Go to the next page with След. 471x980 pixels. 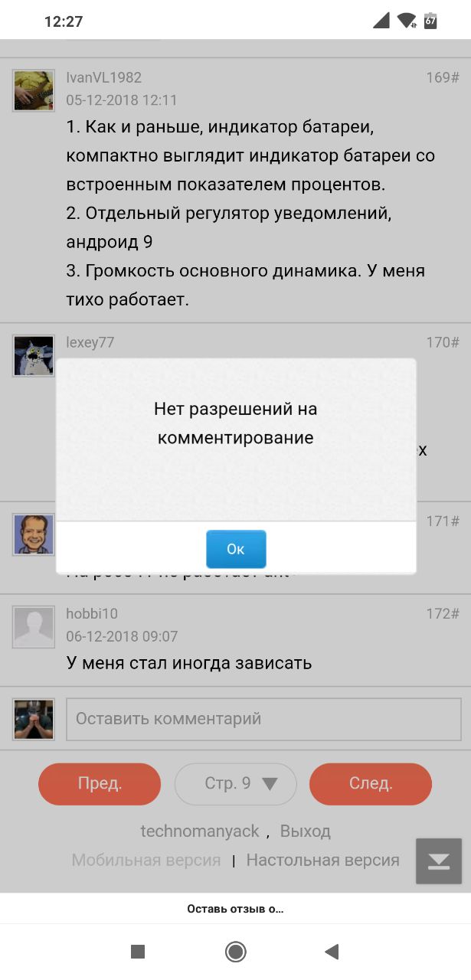point(371,784)
